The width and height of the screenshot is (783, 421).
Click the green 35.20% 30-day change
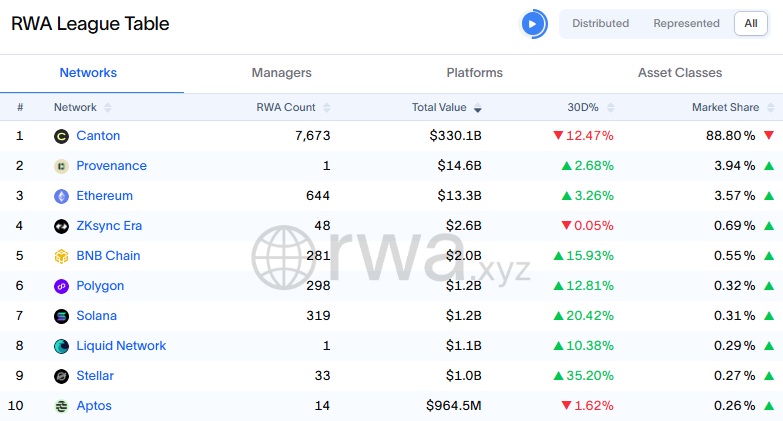pyautogui.click(x=583, y=376)
